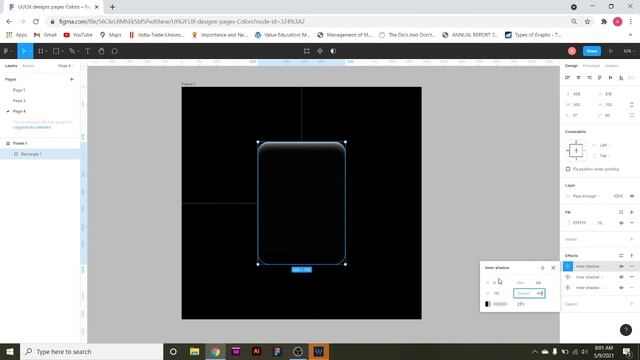640x360 pixels.
Task: Switch to the Assets tab
Action: pos(28,66)
